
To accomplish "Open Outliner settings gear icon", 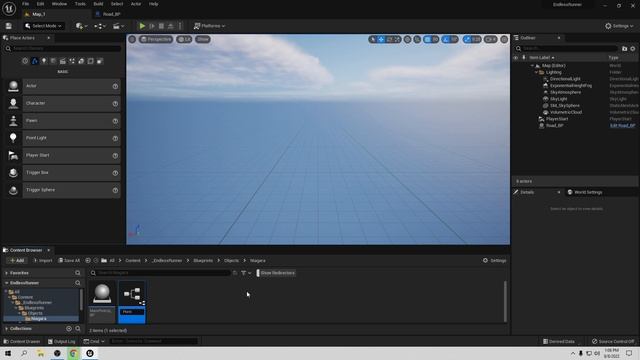I will coord(633,49).
